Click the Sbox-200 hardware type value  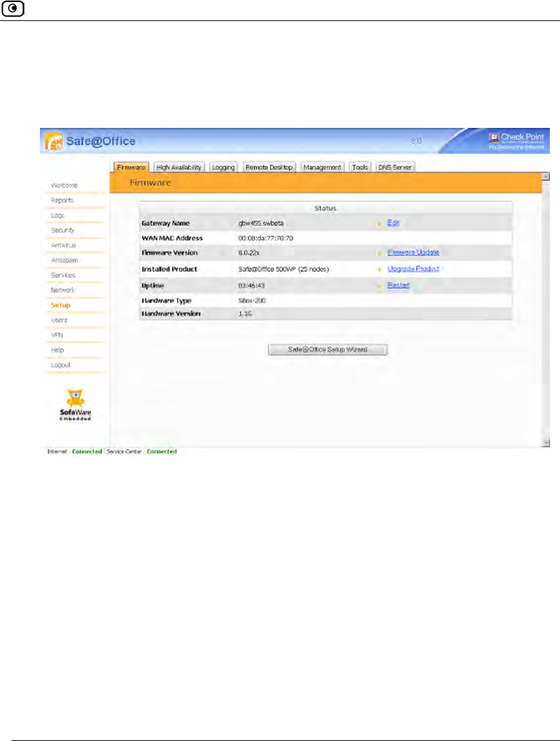click(252, 300)
